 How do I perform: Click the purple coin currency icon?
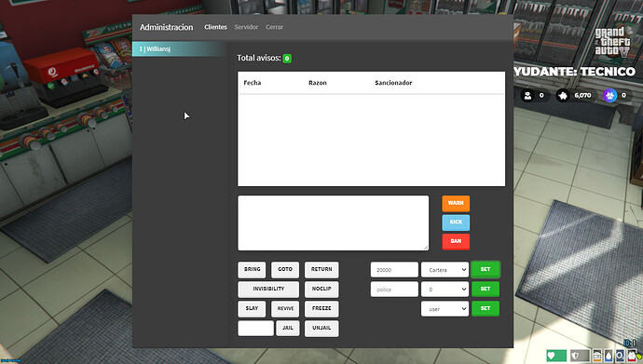[609, 95]
